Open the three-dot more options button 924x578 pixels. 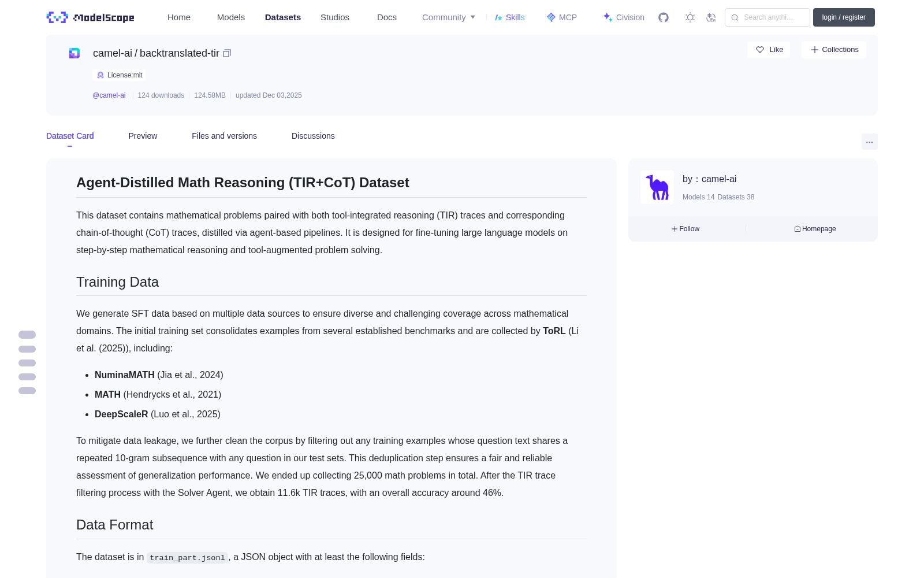[869, 142]
